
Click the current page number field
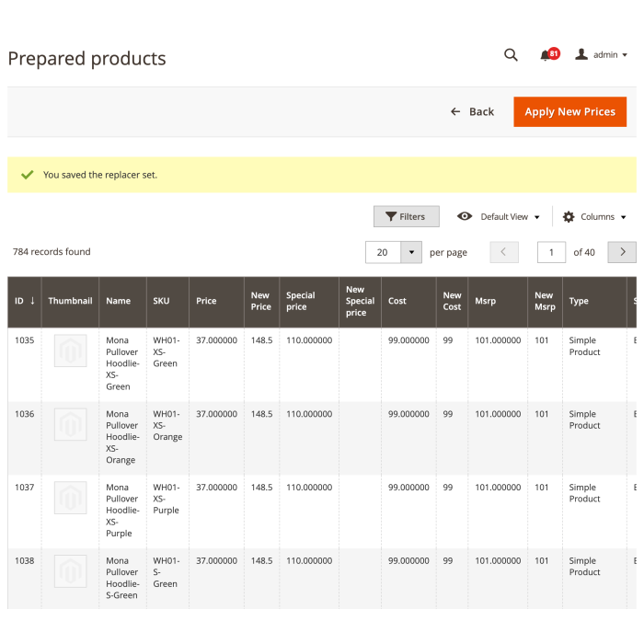coord(551,252)
